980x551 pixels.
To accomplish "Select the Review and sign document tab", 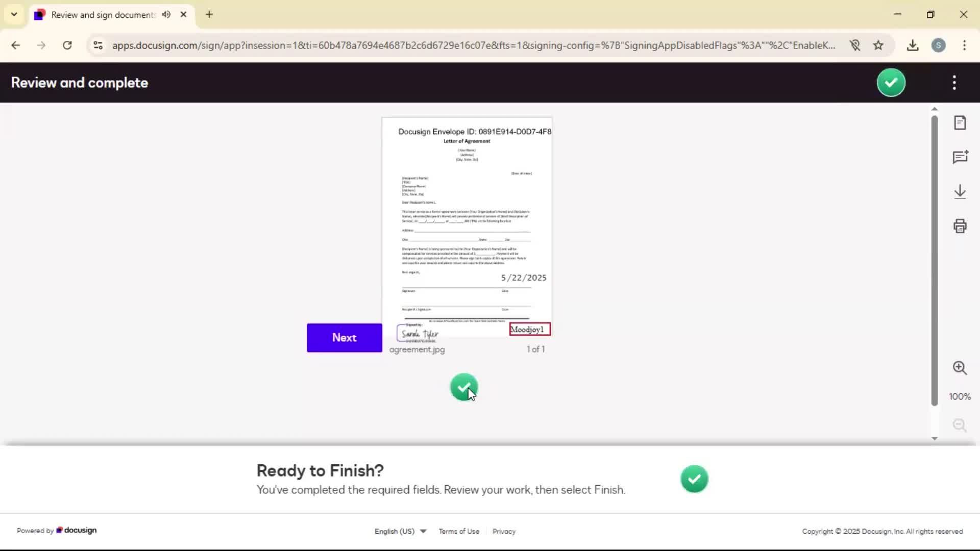I will point(111,15).
